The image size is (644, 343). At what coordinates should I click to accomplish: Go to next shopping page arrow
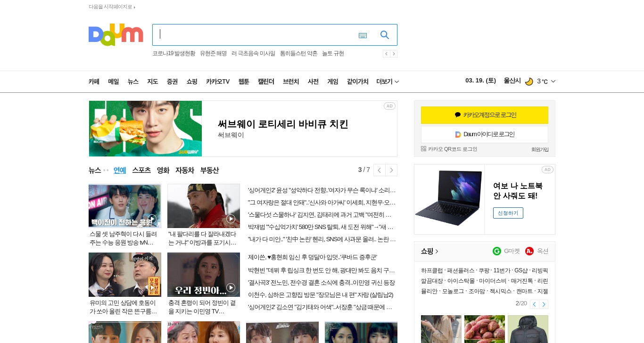tap(544, 304)
